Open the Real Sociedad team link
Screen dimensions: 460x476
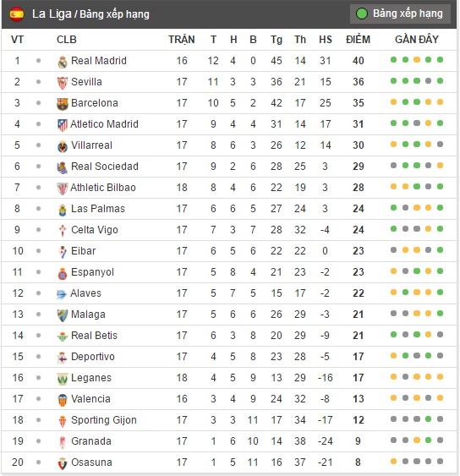click(105, 167)
